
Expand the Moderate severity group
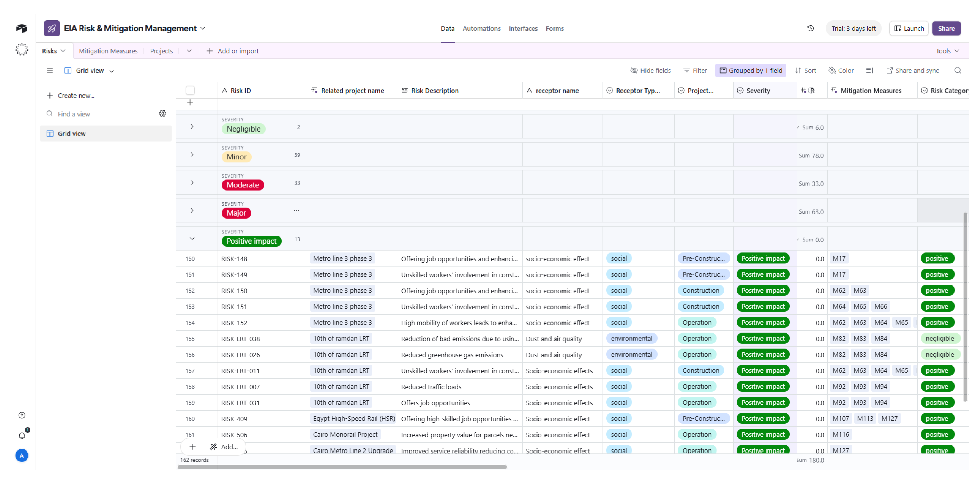pos(192,183)
